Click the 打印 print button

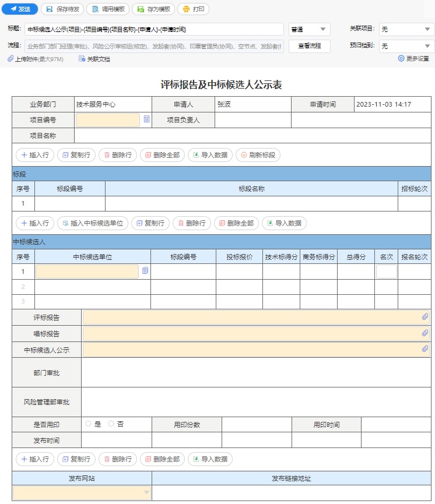coord(194,9)
